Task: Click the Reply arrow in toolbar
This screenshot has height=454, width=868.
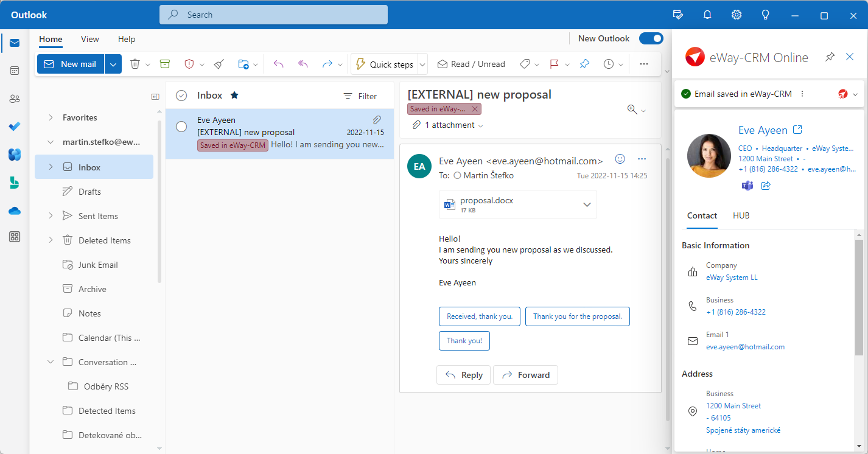Action: (279, 64)
